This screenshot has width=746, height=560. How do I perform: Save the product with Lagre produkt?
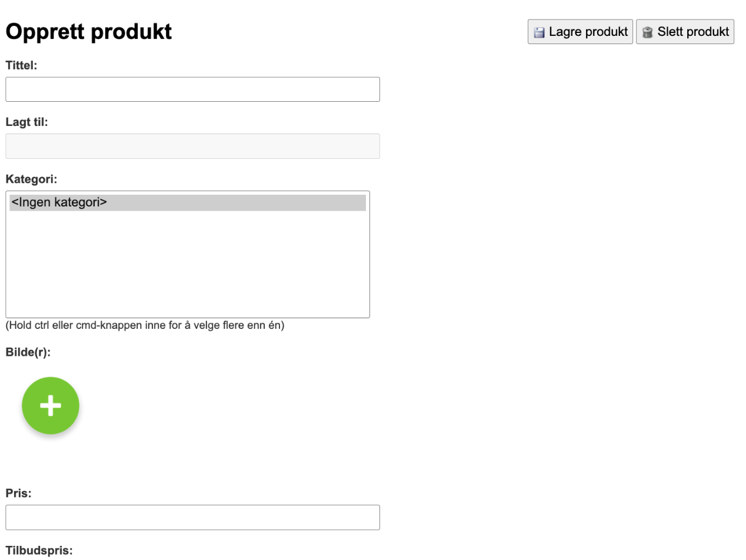pos(580,32)
